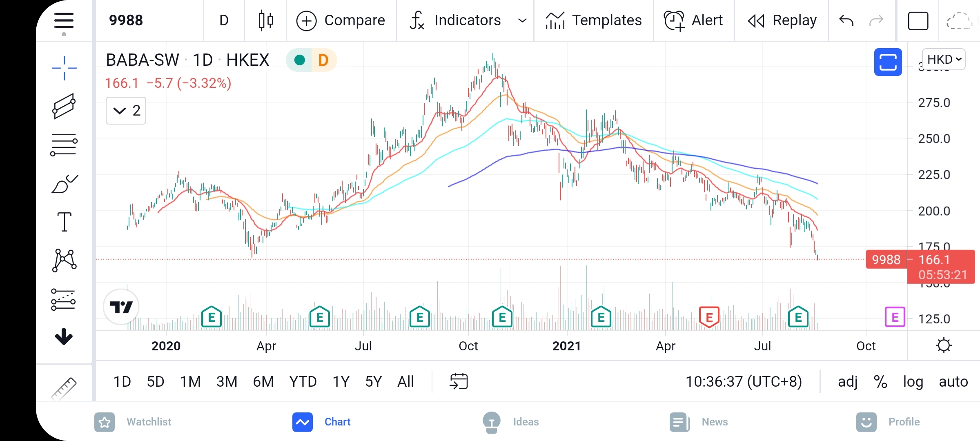This screenshot has height=441, width=980.
Task: Open the hamburger main menu
Action: click(64, 21)
